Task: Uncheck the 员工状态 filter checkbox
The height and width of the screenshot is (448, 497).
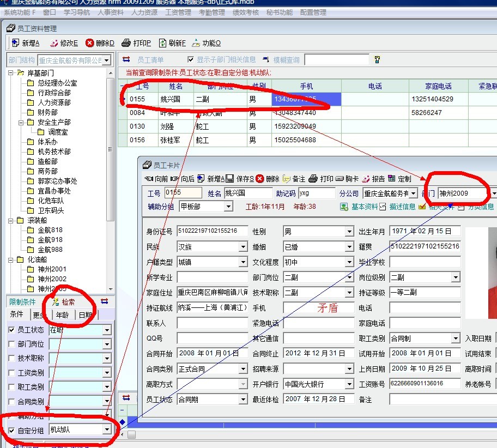Action: click(12, 330)
